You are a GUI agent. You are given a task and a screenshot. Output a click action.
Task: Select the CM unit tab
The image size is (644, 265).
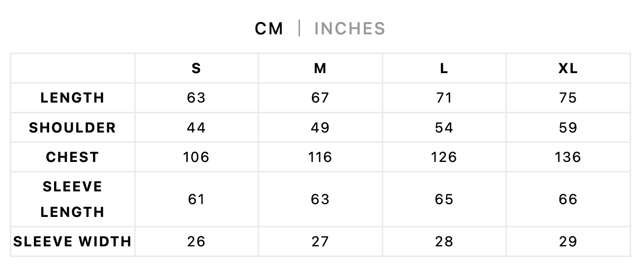tap(269, 28)
